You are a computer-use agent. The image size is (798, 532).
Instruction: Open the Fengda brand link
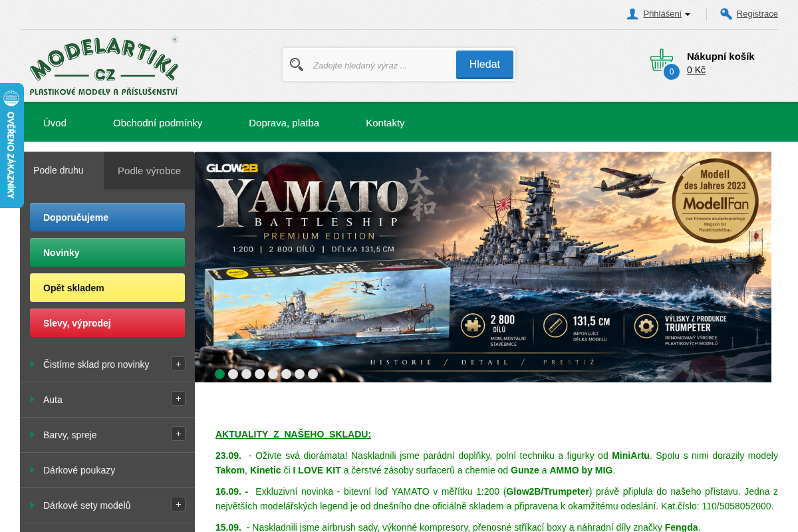coord(682,527)
